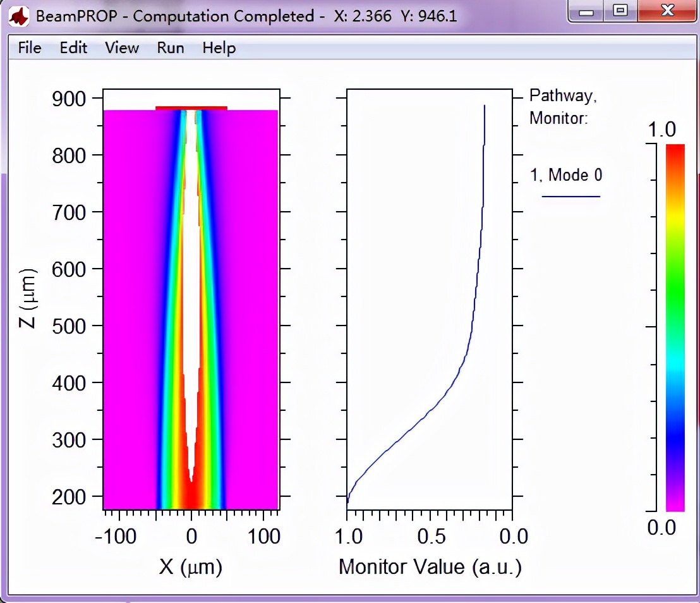The width and height of the screenshot is (700, 603).
Task: Open the Run menu
Action: pyautogui.click(x=170, y=47)
